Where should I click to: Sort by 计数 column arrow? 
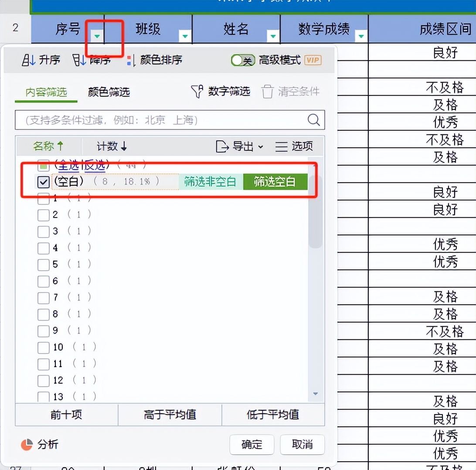[123, 146]
